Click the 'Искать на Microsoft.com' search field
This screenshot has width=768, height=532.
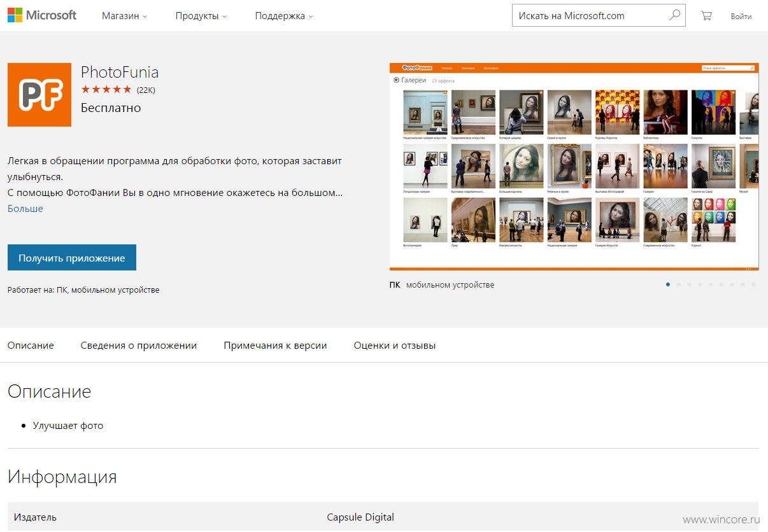point(599,15)
